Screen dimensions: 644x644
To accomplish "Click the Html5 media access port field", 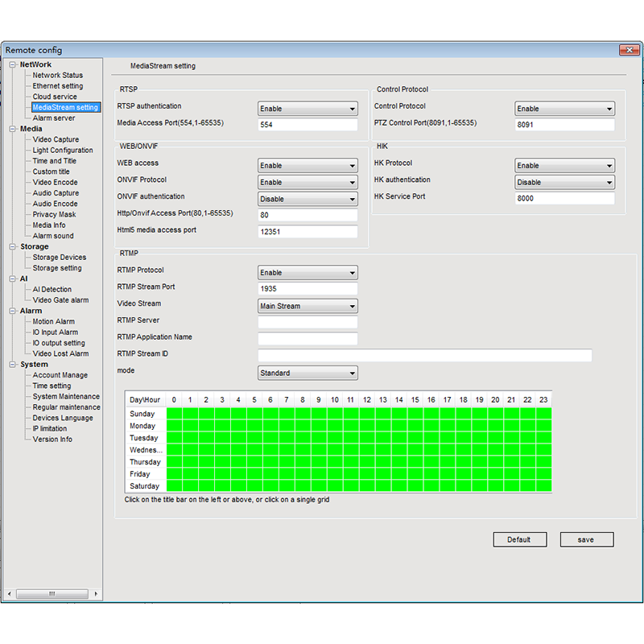I will click(x=308, y=232).
